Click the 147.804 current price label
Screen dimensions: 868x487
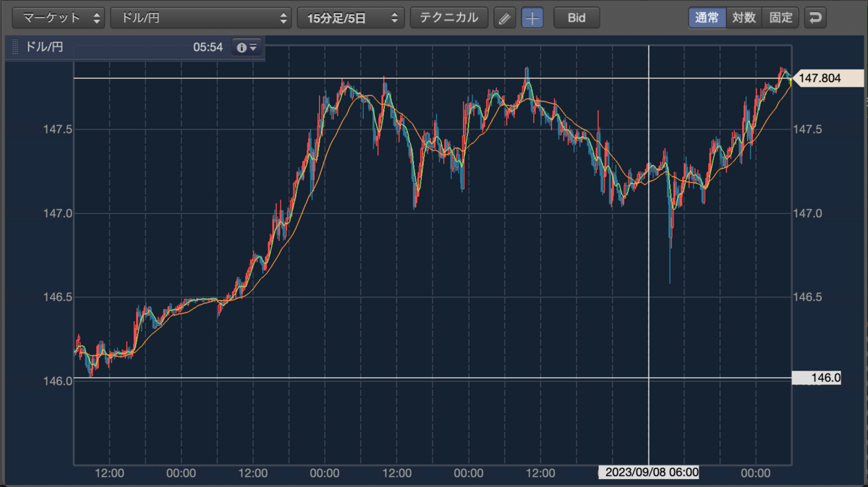(x=828, y=78)
